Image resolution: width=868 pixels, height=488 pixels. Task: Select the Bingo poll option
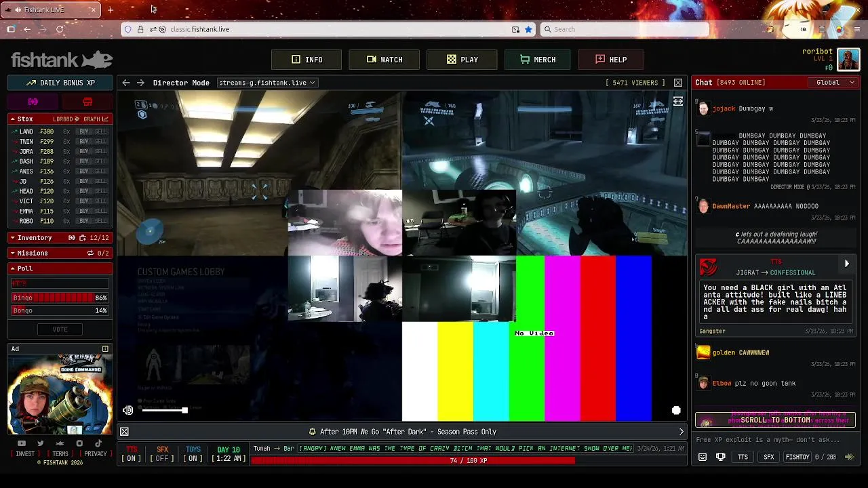pyautogui.click(x=60, y=298)
